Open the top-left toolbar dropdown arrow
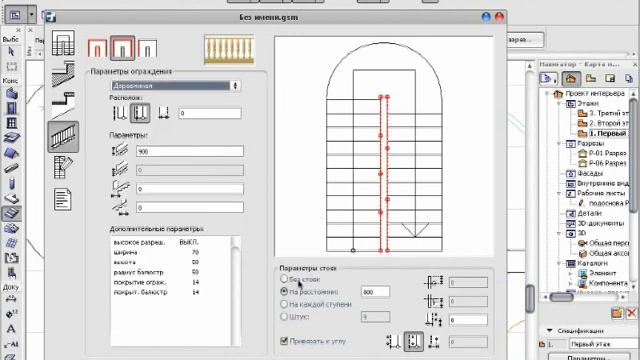The width and height of the screenshot is (640, 360). point(32,16)
